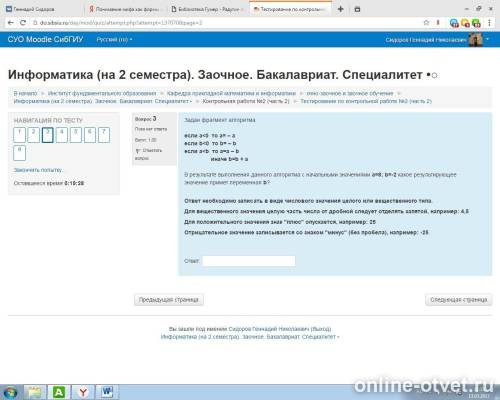Open the browser three-dot menu

[x=489, y=23]
